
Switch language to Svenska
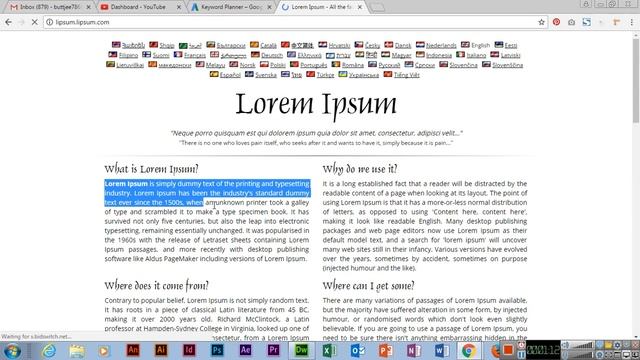click(266, 75)
